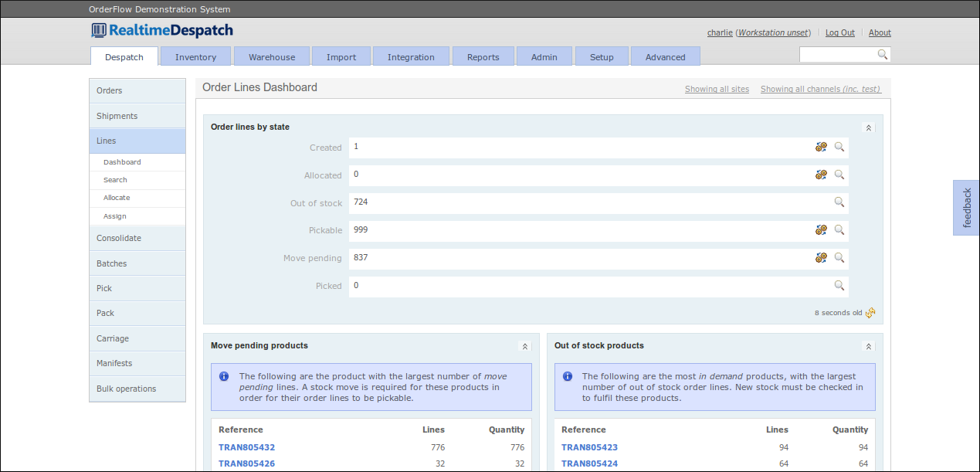Collapse the Out of stock products panel
This screenshot has width=980, height=472.
click(869, 347)
